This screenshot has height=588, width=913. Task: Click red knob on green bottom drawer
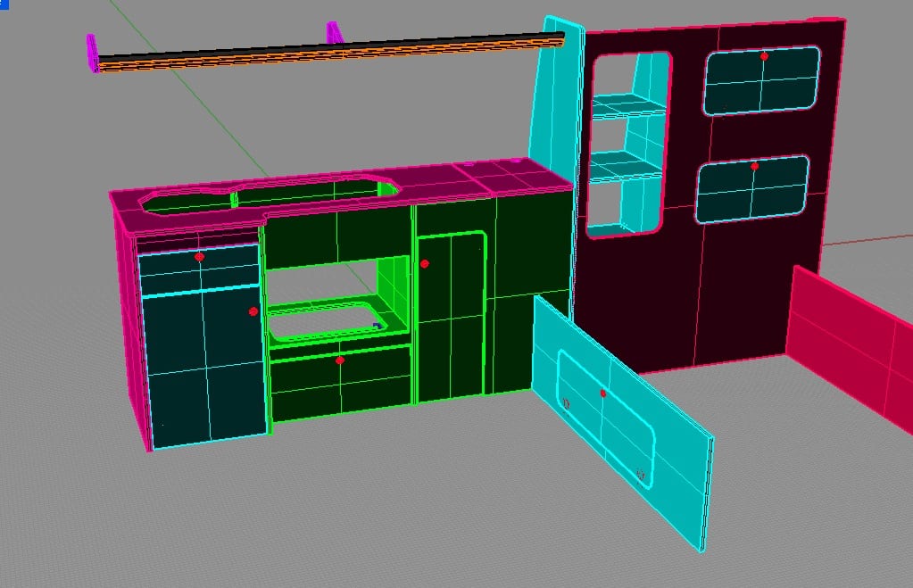point(340,360)
